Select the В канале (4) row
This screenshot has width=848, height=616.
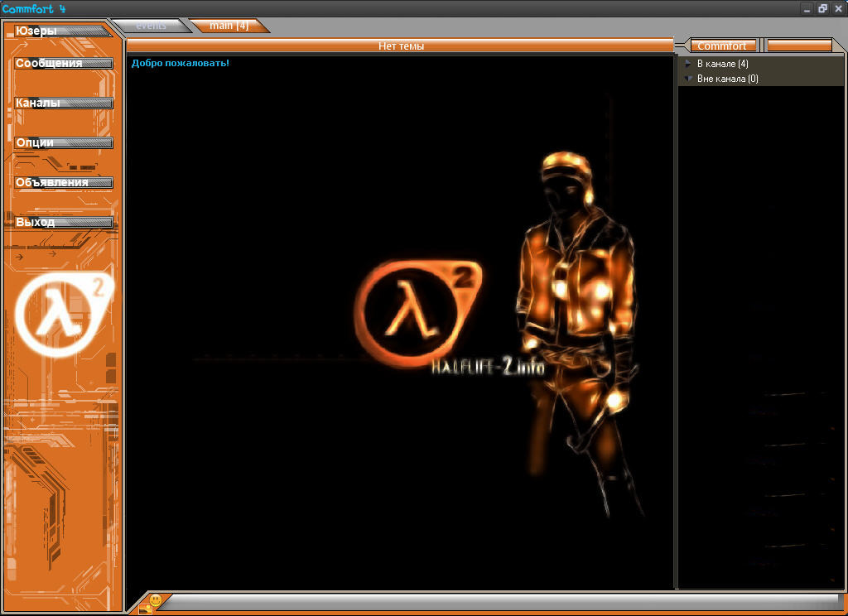coord(760,63)
